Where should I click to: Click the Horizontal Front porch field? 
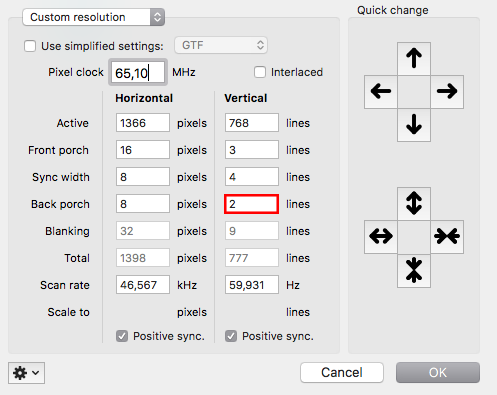[143, 150]
